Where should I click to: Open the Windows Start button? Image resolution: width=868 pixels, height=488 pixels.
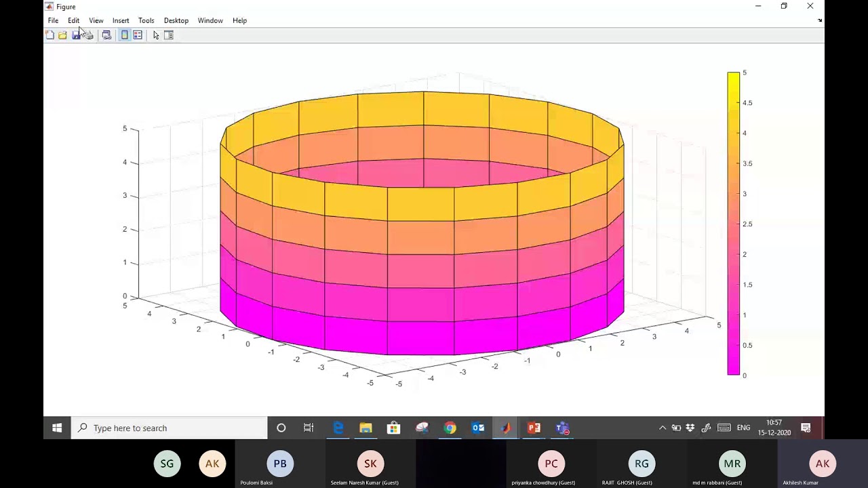[x=57, y=428]
